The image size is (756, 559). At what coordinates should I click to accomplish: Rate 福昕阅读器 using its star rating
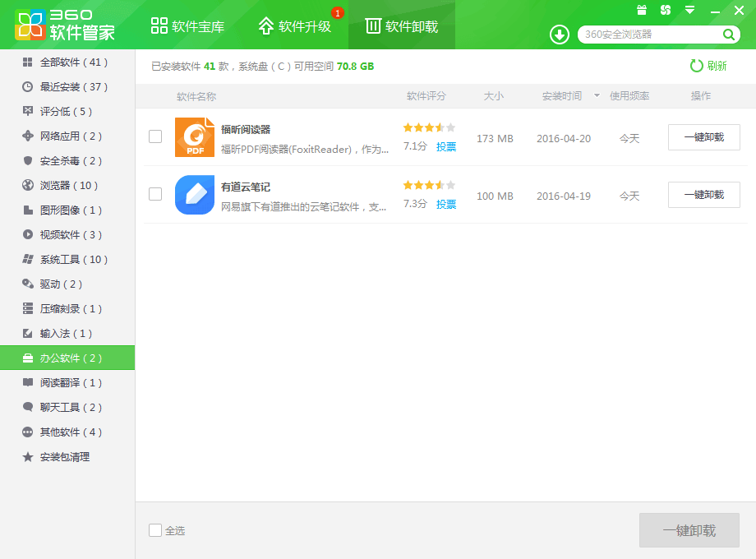[429, 127]
